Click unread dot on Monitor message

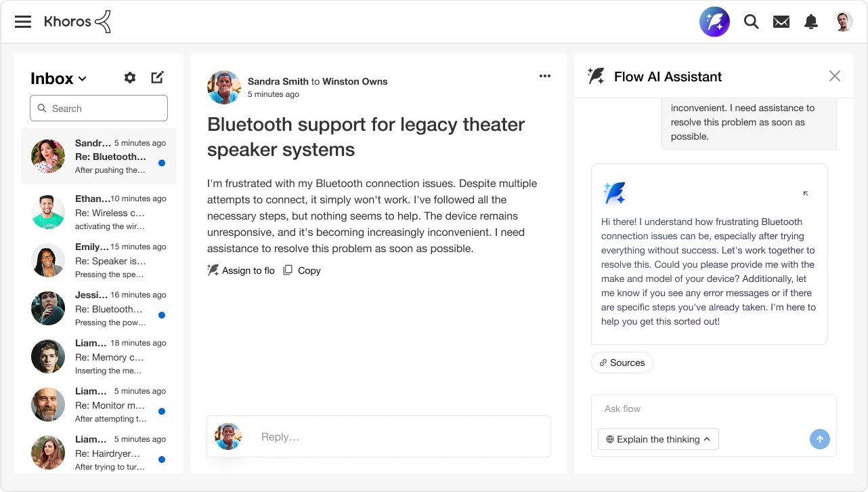[162, 411]
